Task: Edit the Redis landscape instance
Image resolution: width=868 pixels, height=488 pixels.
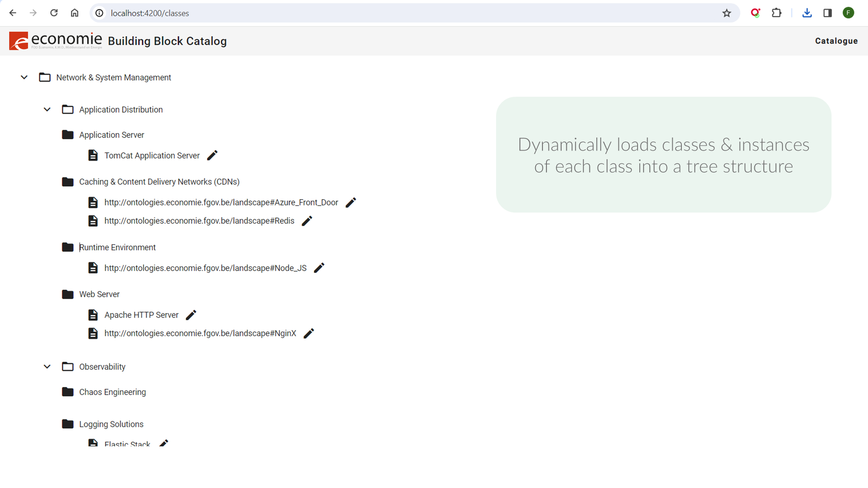Action: pos(307,221)
